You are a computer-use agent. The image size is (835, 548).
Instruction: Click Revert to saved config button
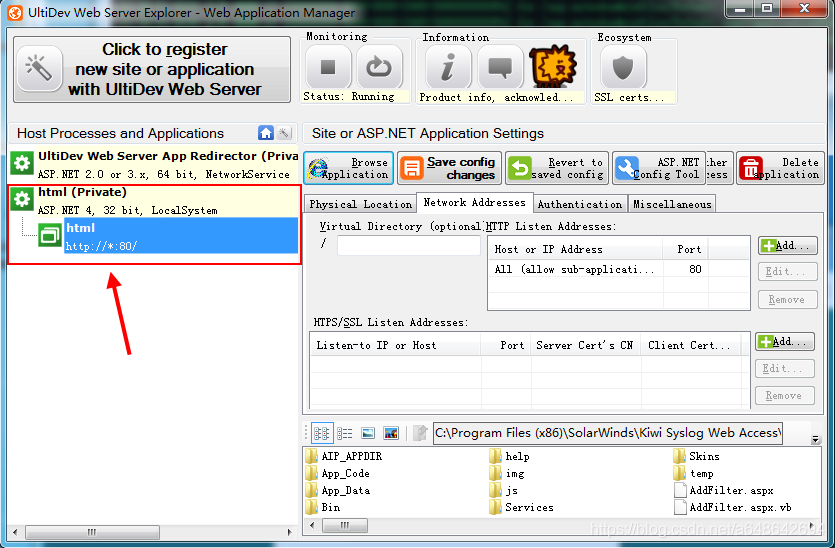[556, 168]
